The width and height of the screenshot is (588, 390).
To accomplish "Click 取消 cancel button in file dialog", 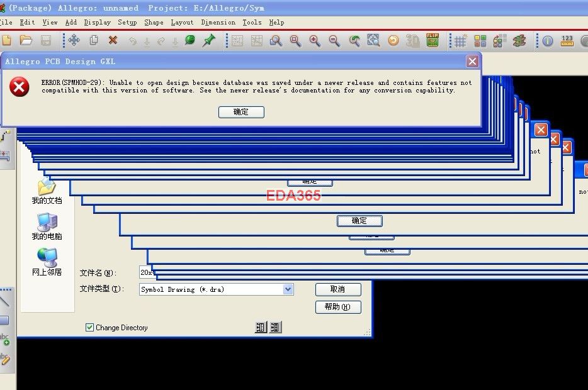I will click(338, 289).
